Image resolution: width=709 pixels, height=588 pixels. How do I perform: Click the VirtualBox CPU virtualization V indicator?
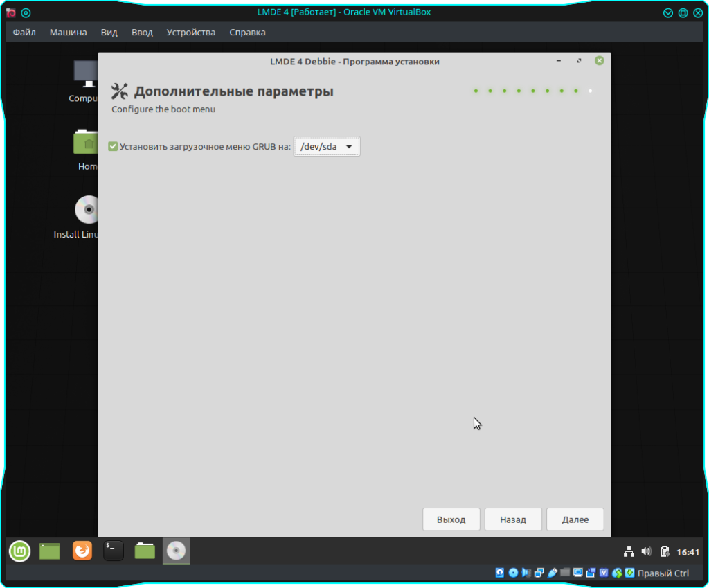click(x=604, y=573)
